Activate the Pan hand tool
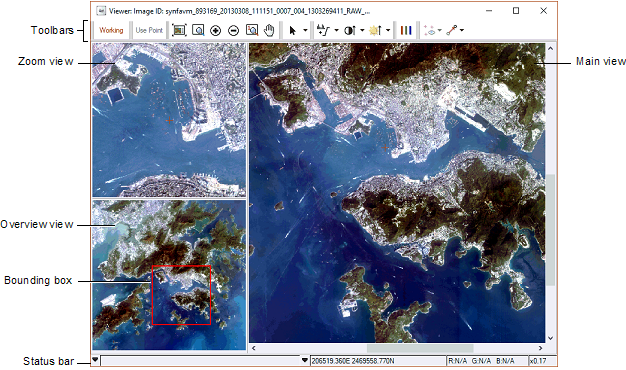The image size is (626, 370). [x=270, y=30]
